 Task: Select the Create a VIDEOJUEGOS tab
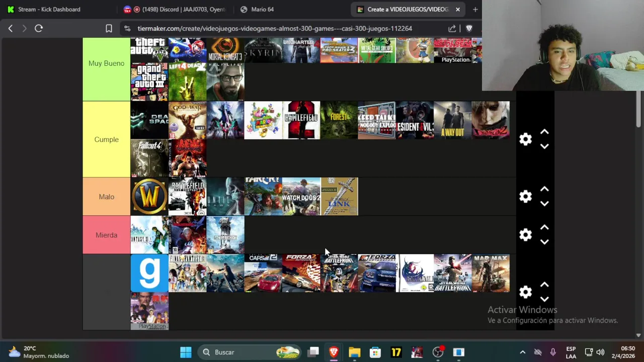click(x=408, y=9)
